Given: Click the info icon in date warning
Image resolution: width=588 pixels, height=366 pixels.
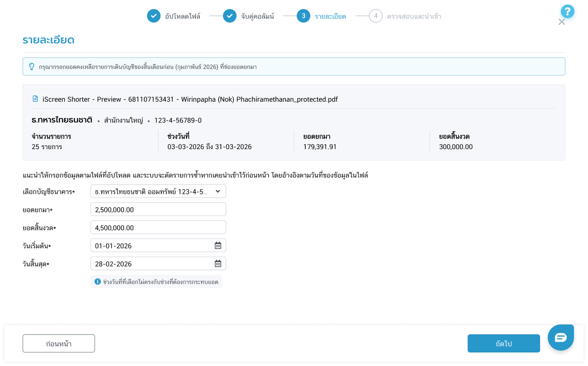Looking at the screenshot, I should pyautogui.click(x=97, y=282).
